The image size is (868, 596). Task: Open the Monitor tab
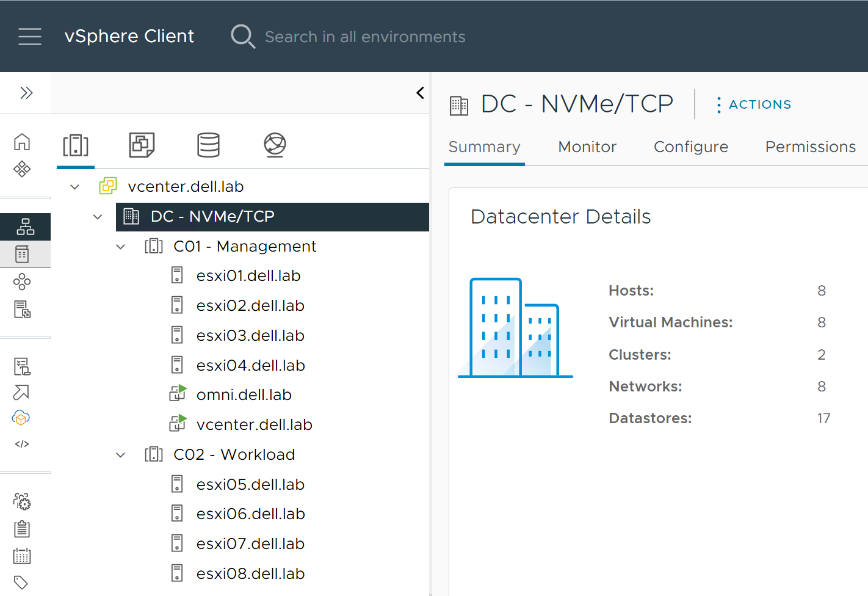pyautogui.click(x=587, y=147)
